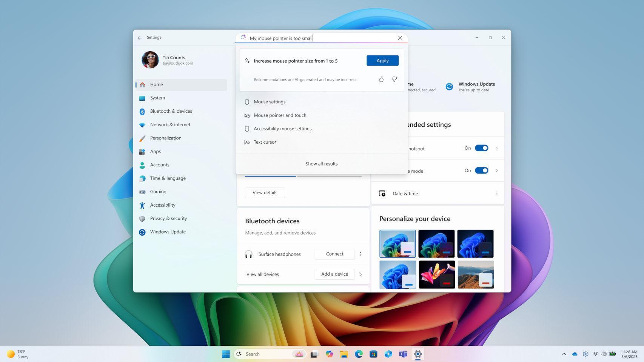Apply the increase mouse pointer size recommendation

coord(382,60)
